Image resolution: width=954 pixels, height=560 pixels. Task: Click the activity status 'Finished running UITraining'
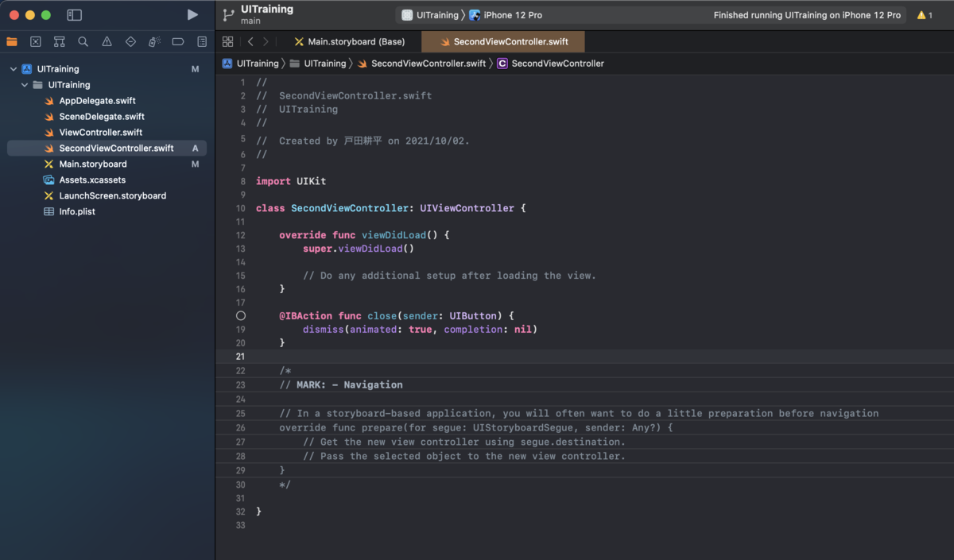[807, 15]
